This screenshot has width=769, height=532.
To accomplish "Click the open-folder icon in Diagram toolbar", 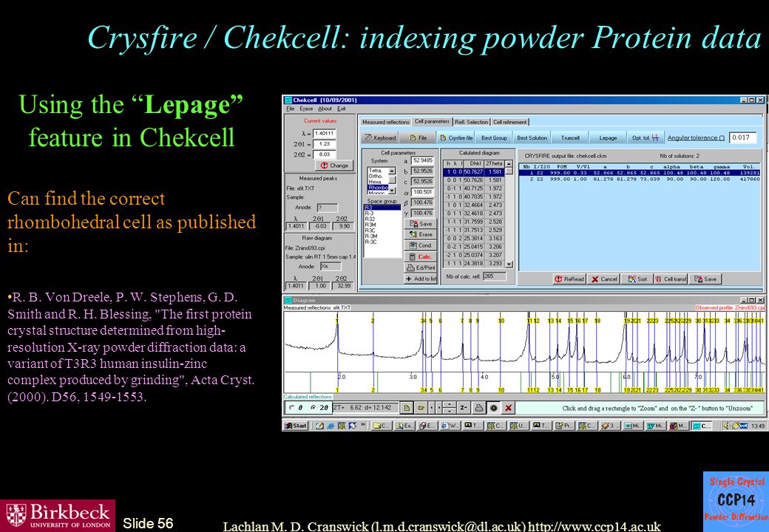I will [421, 408].
